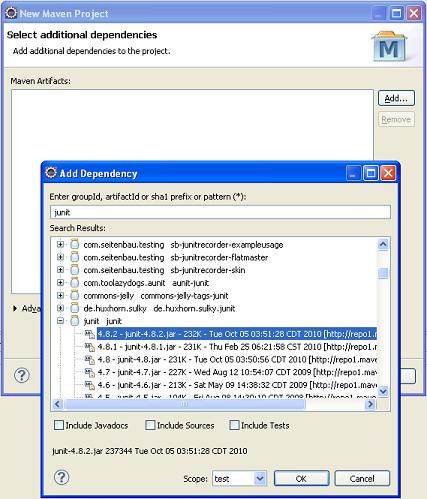Click the artifact file icon for junit-4.7.jar
Viewport: 427px width, 499px height.
coord(89,372)
